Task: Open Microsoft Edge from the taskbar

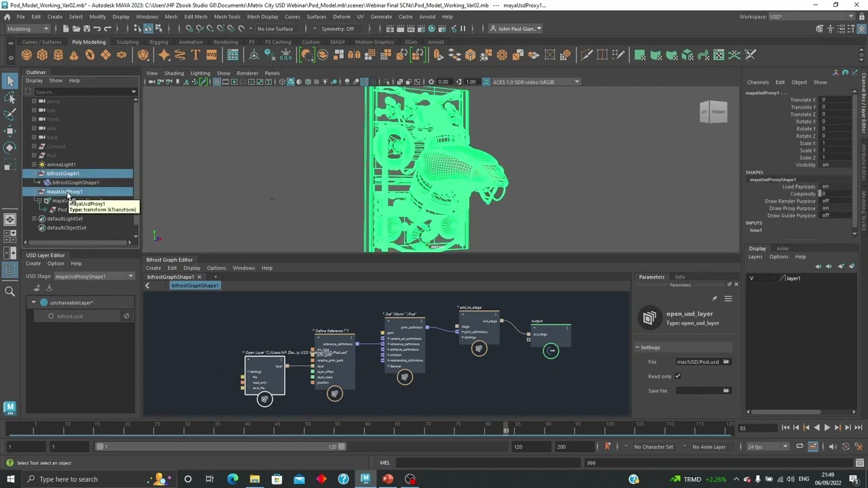Action: [233, 479]
